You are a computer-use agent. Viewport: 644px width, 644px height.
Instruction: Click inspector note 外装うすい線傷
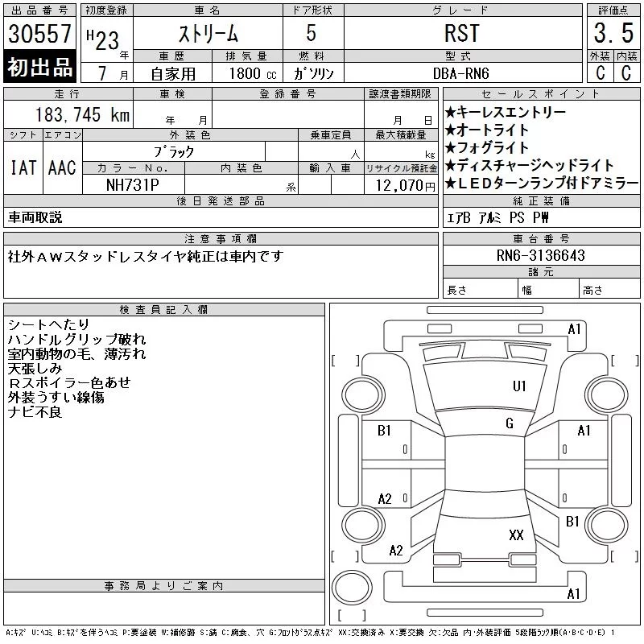coord(56,397)
